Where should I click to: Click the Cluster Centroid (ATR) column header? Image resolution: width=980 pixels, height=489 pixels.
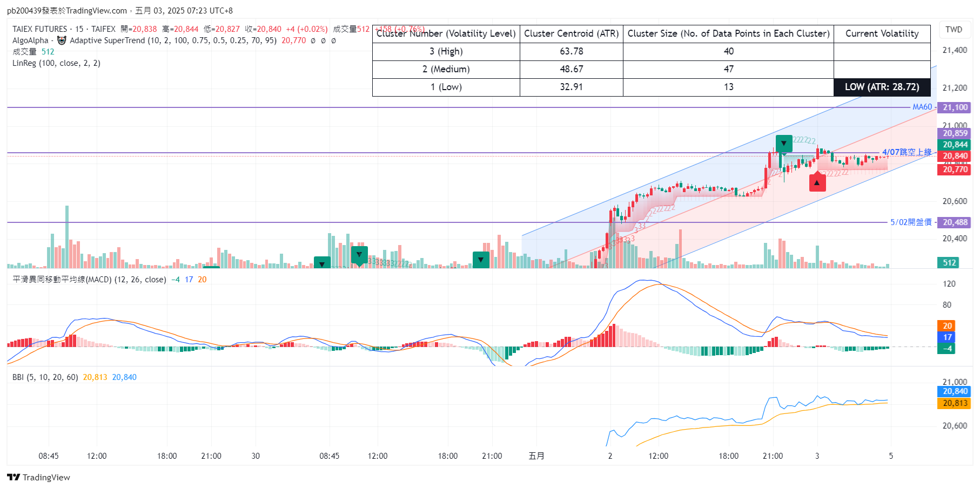(x=572, y=33)
